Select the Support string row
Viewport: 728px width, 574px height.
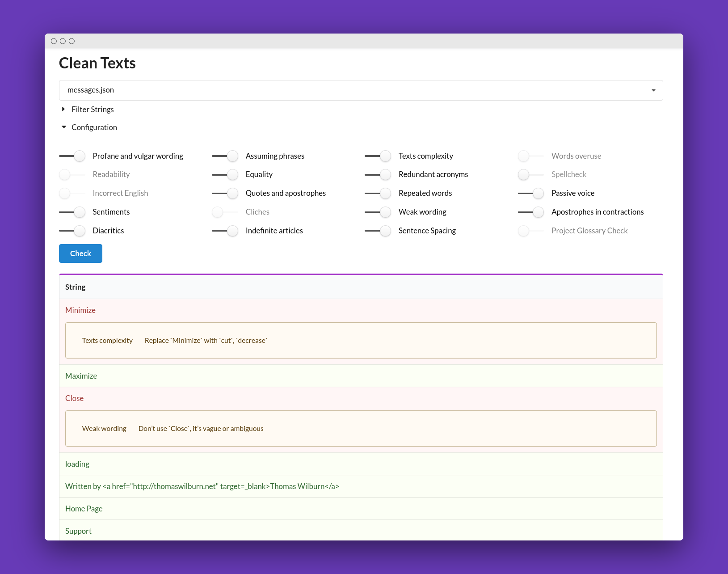click(x=361, y=531)
